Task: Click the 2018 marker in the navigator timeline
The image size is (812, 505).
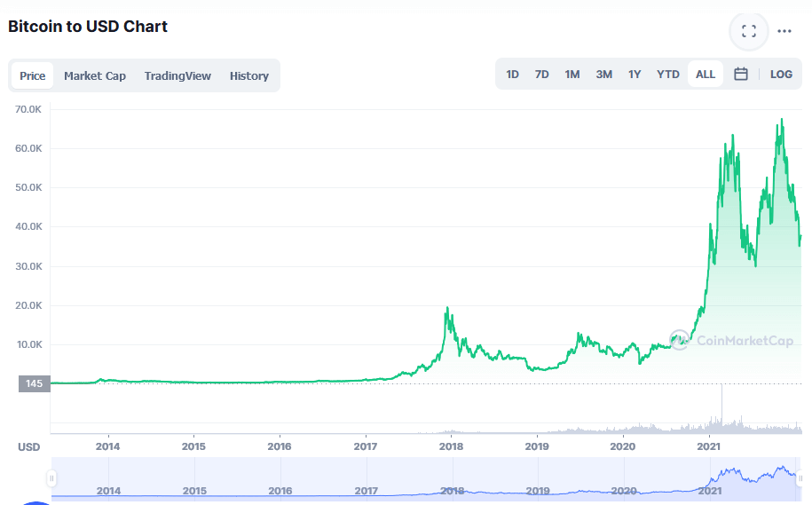Action: pos(452,490)
